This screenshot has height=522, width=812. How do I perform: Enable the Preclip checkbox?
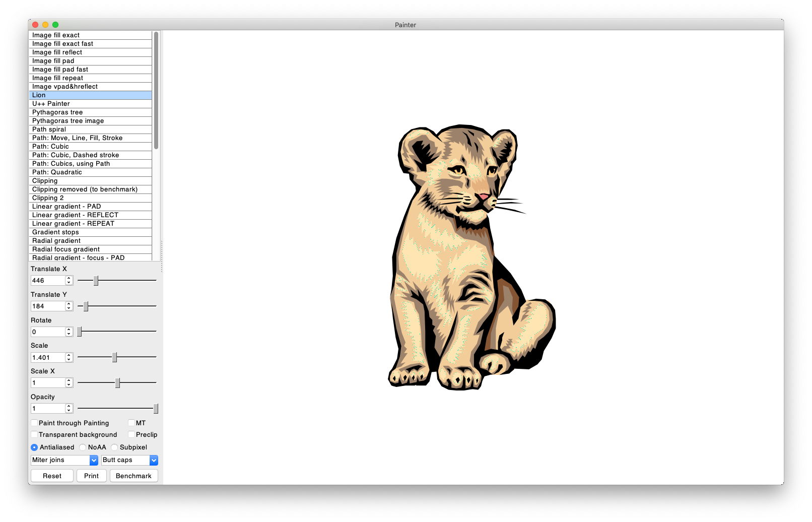131,435
